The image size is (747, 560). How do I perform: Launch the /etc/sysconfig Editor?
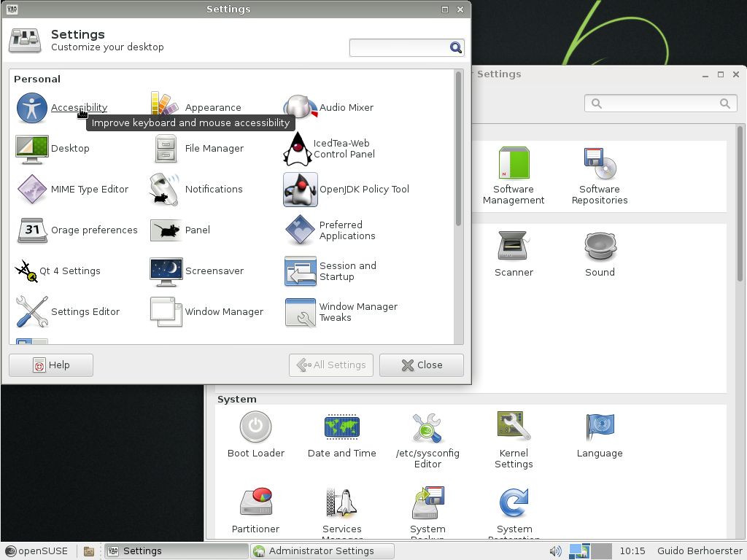pyautogui.click(x=427, y=440)
